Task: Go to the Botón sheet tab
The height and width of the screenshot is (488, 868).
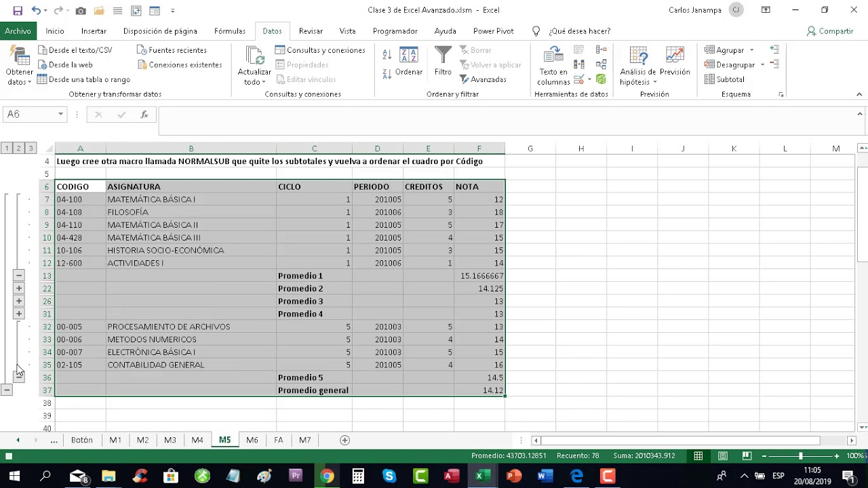Action: (82, 440)
